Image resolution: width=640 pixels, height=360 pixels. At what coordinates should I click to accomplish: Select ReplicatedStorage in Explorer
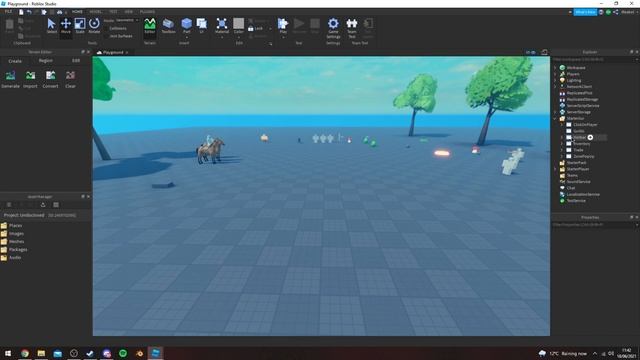click(x=582, y=99)
